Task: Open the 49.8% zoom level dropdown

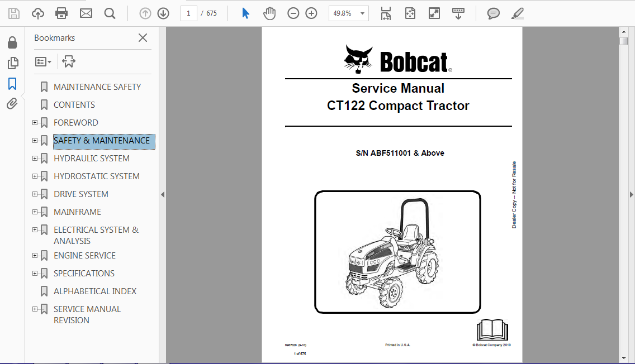Action: (x=349, y=13)
